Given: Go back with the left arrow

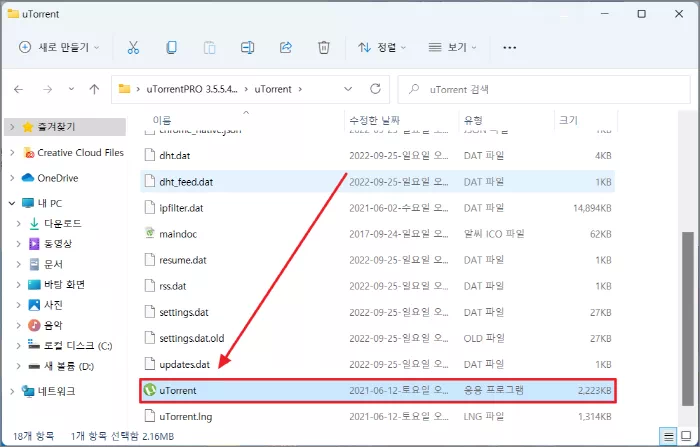Looking at the screenshot, I should tap(18, 89).
